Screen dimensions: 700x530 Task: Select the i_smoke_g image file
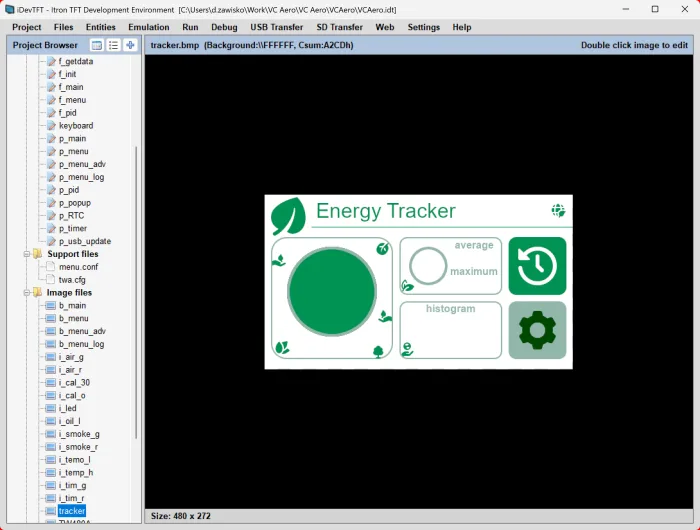(x=79, y=434)
